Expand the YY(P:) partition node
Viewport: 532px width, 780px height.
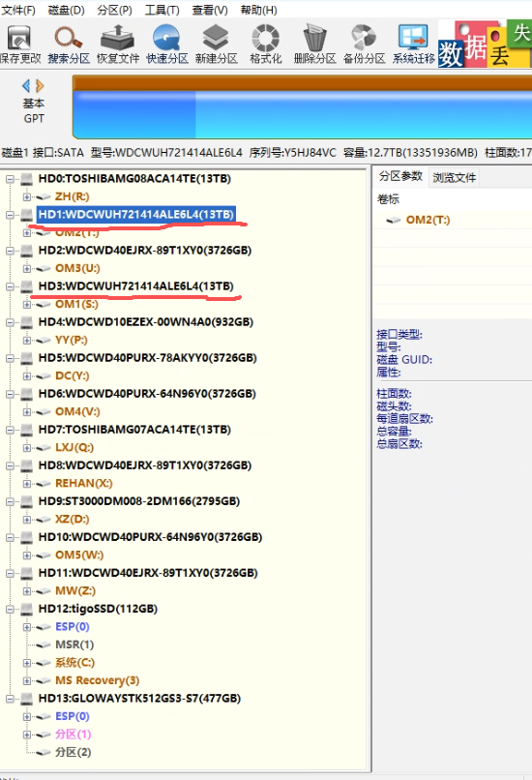point(27,340)
